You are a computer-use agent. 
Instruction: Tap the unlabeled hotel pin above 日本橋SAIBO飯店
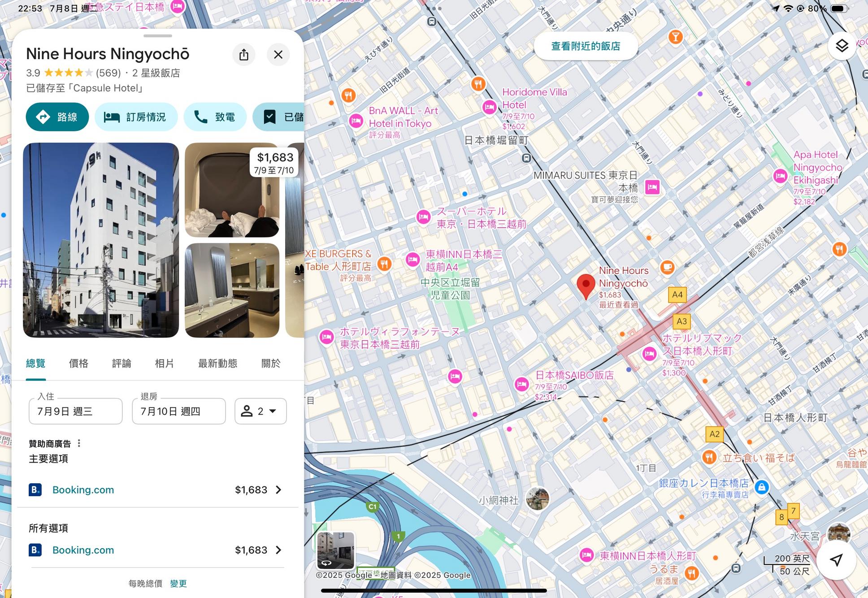pos(455,376)
